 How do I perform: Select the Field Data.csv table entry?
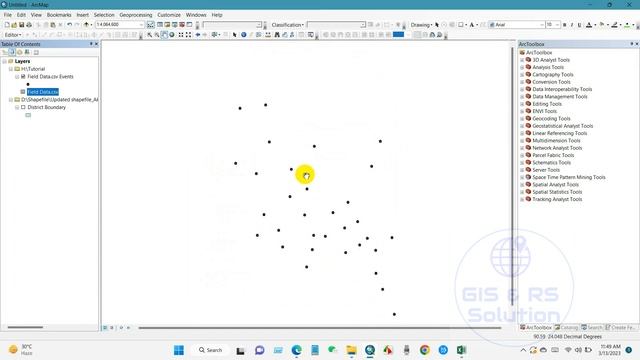click(x=43, y=92)
